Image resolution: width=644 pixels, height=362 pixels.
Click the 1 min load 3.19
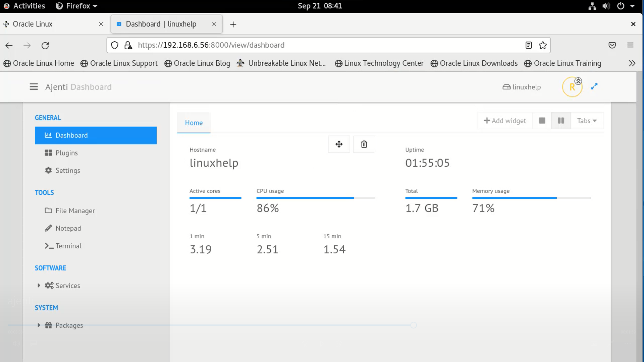[201, 249]
